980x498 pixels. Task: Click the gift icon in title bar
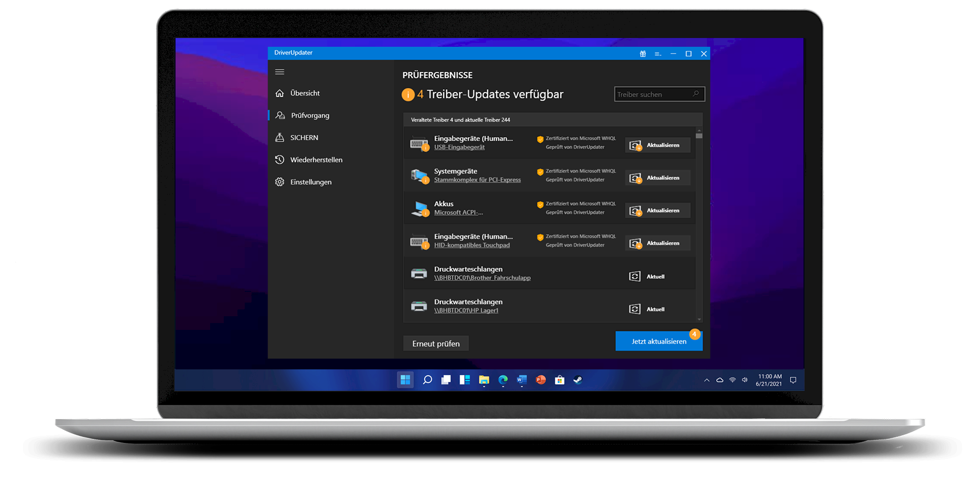click(x=643, y=54)
